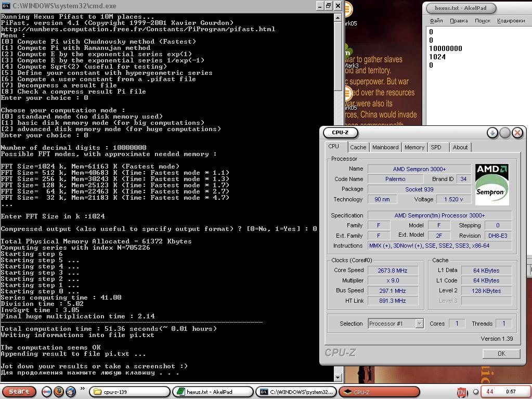Open the Правка menu in AkelPad
Screen dimensions: 532x399
click(459, 21)
